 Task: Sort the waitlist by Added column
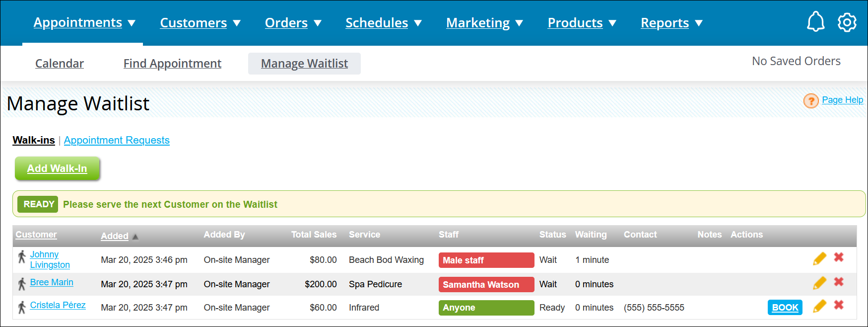pos(115,236)
